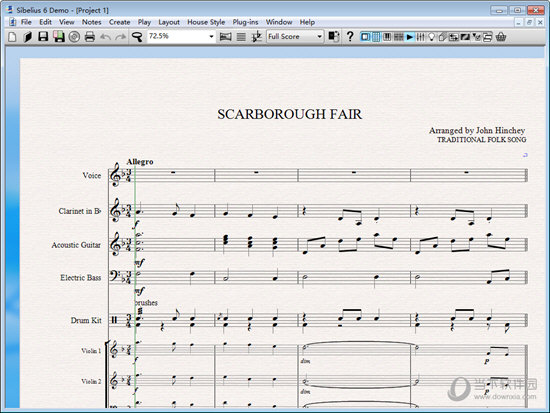Screen dimensions: 550x413
Task: Click the Electric Bass staff name
Action: pos(81,278)
